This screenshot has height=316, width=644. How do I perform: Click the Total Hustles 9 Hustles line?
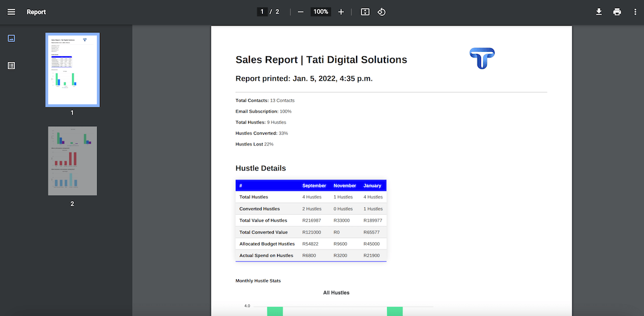[261, 122]
